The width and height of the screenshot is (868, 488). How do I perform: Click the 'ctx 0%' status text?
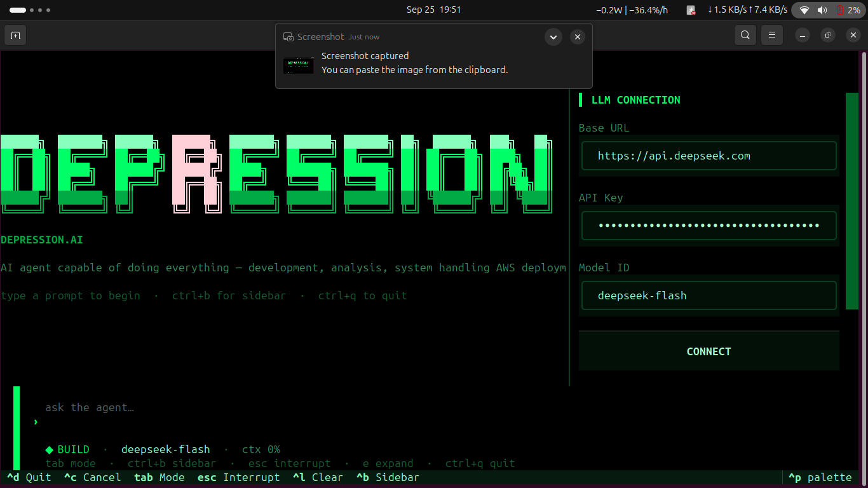pos(261,449)
